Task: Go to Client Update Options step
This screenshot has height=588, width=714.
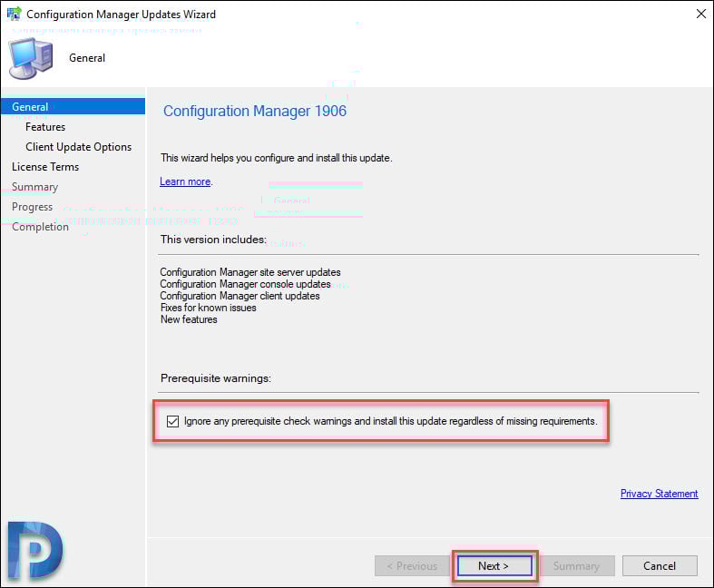Action: click(78, 147)
